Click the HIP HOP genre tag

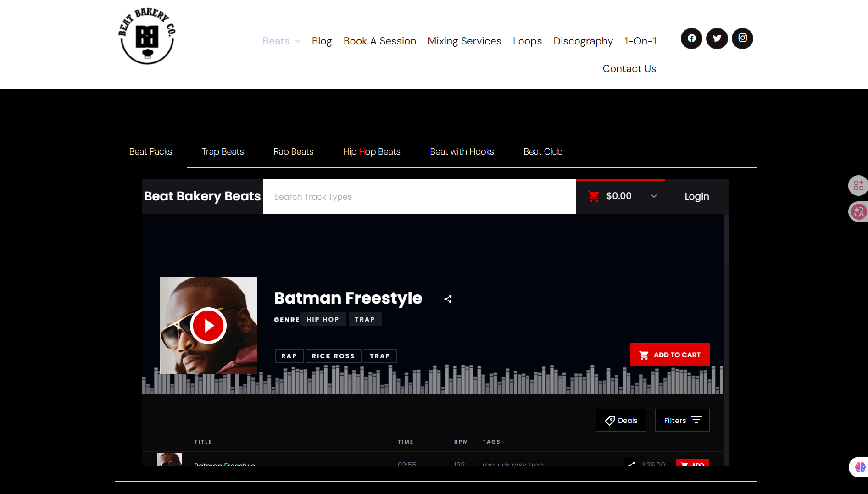tap(323, 319)
